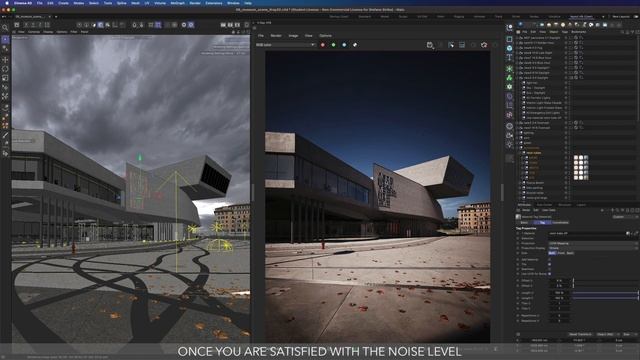The width and height of the screenshot is (640, 360).
Task: Open the Image menu in Picture Viewer
Action: (x=293, y=36)
